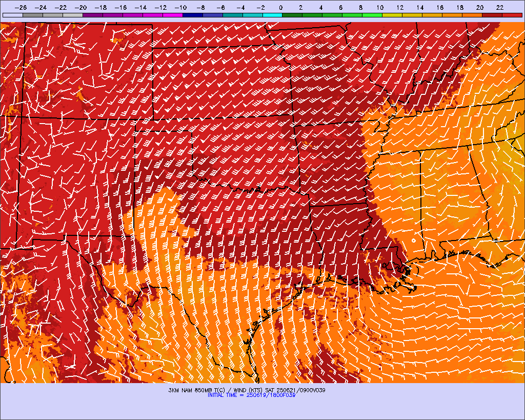The height and width of the screenshot is (420, 525).
Task: Pick the yellow swatch between 10 and 12
Action: tap(393, 15)
